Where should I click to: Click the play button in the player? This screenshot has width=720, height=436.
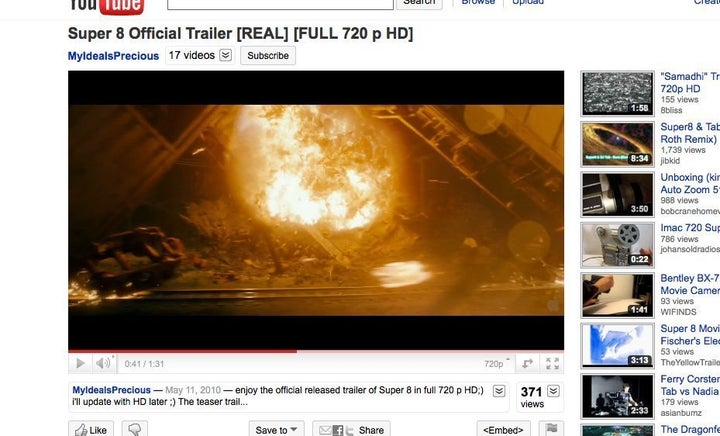[80, 363]
